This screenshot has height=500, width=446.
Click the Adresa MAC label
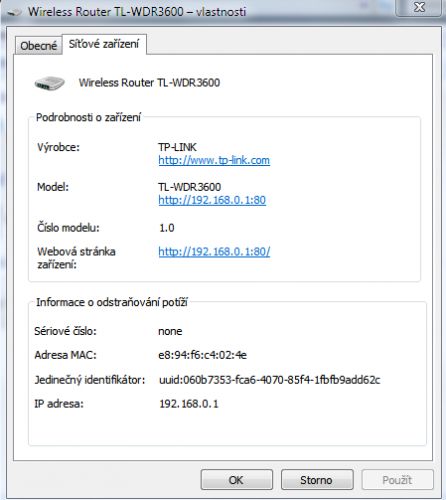click(x=65, y=355)
